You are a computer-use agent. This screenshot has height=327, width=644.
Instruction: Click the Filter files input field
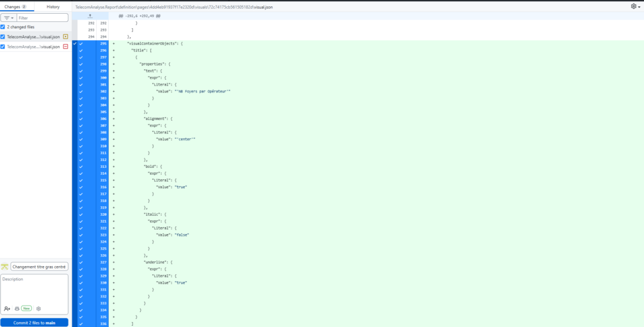tap(43, 18)
